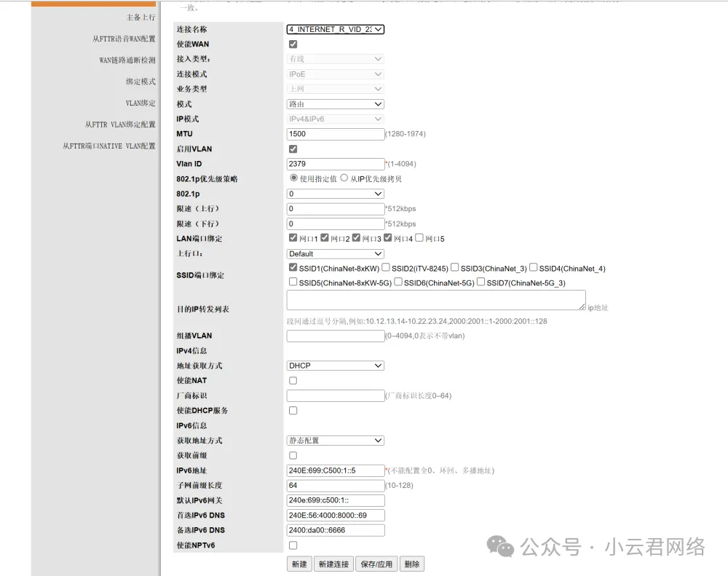Open the 模式 路由 dropdown

pos(335,104)
